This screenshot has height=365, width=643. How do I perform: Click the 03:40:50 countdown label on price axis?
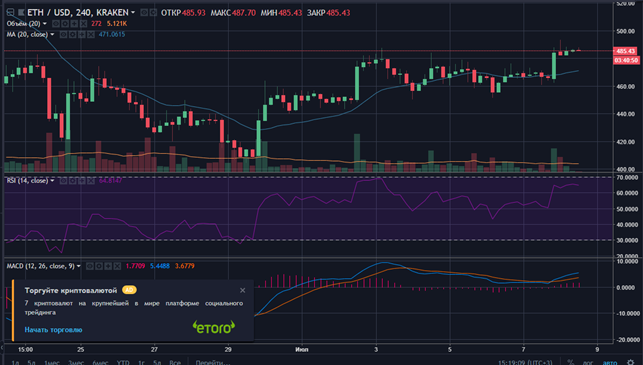coord(626,60)
